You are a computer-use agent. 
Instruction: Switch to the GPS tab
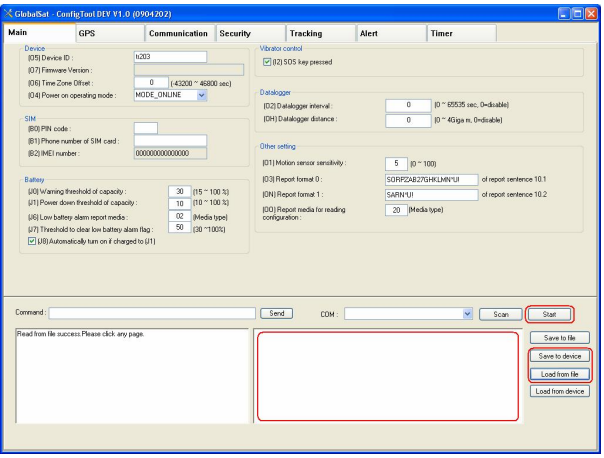pos(110,34)
